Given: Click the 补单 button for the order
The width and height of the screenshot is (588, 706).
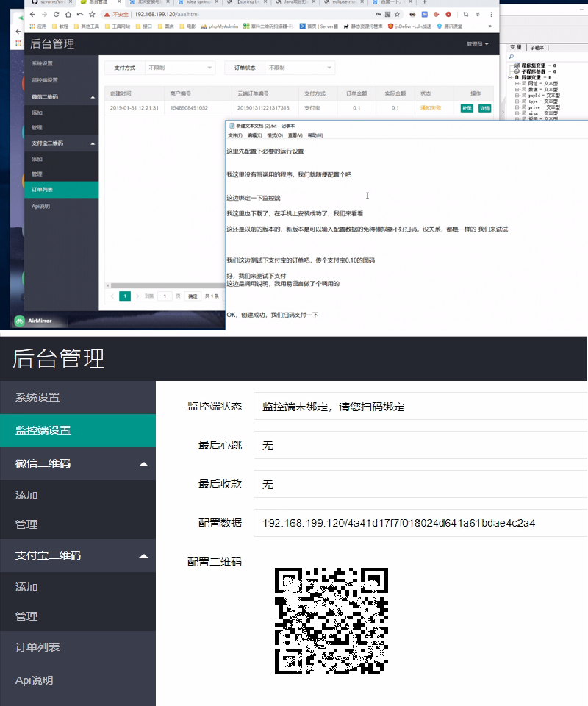Looking at the screenshot, I should 467,107.
